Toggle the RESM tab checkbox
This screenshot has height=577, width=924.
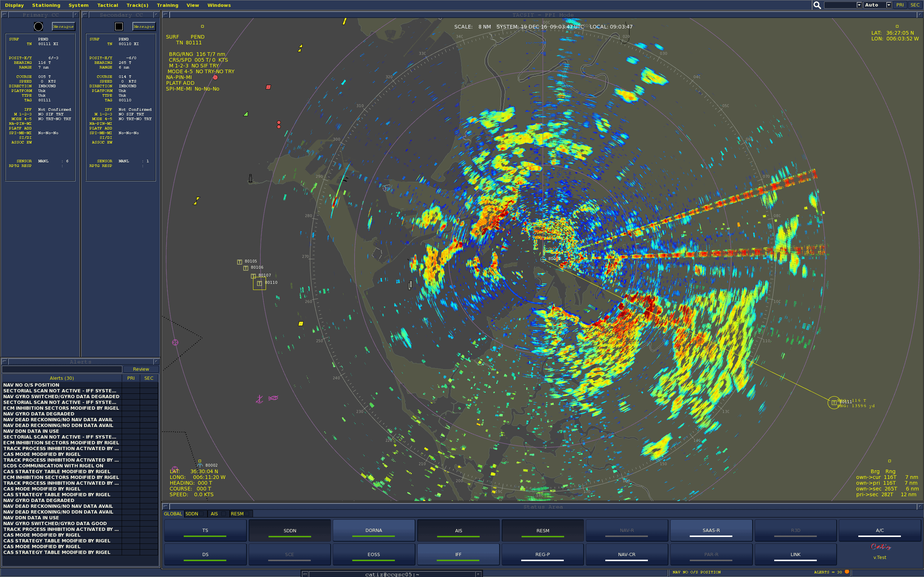click(x=247, y=514)
